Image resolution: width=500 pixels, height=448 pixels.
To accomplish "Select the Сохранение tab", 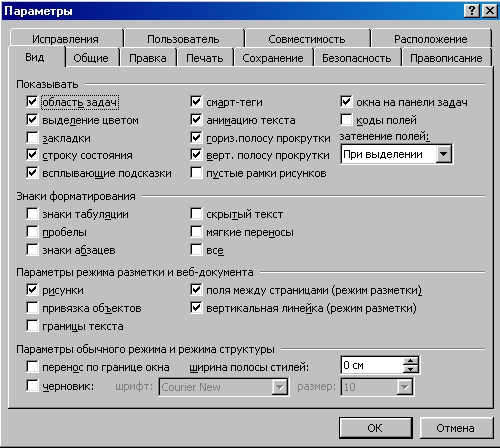I will [273, 58].
